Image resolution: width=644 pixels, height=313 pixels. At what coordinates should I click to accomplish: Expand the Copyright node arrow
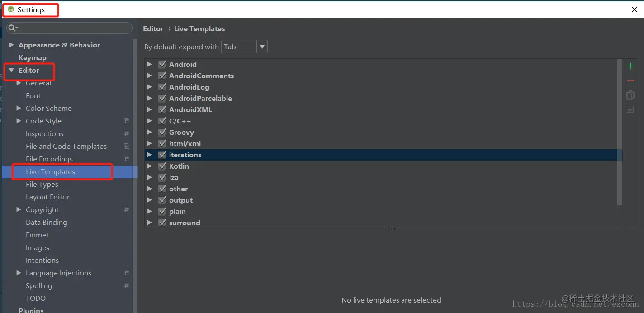(19, 209)
